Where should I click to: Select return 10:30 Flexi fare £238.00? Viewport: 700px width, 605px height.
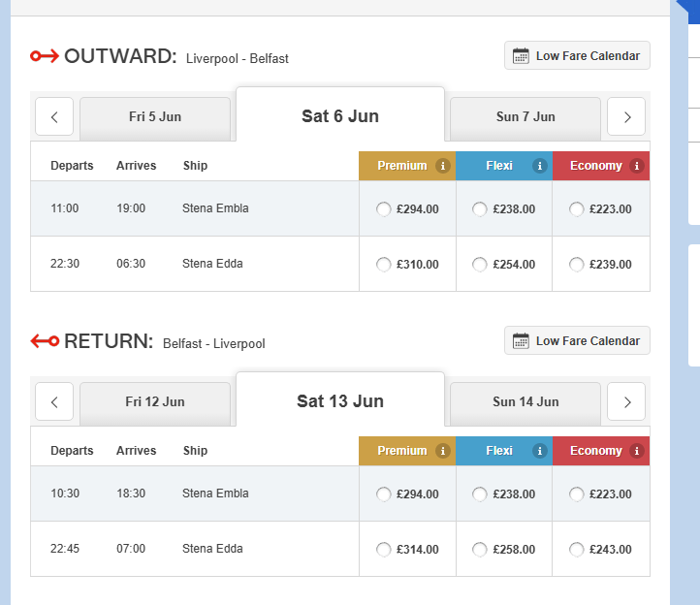pos(480,494)
